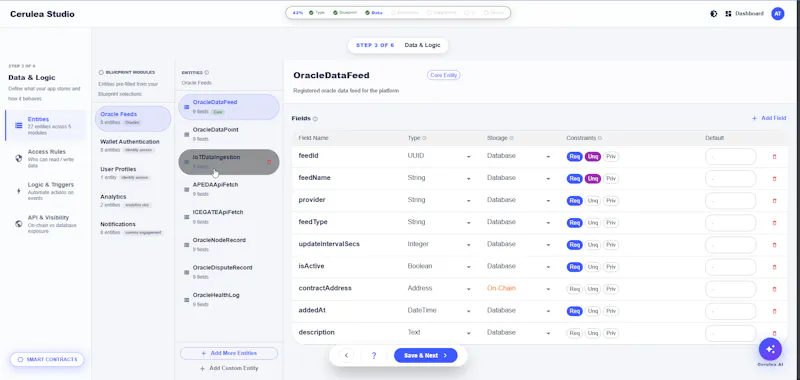
Task: Delete the IoTDataIngestion entity
Action: point(269,162)
